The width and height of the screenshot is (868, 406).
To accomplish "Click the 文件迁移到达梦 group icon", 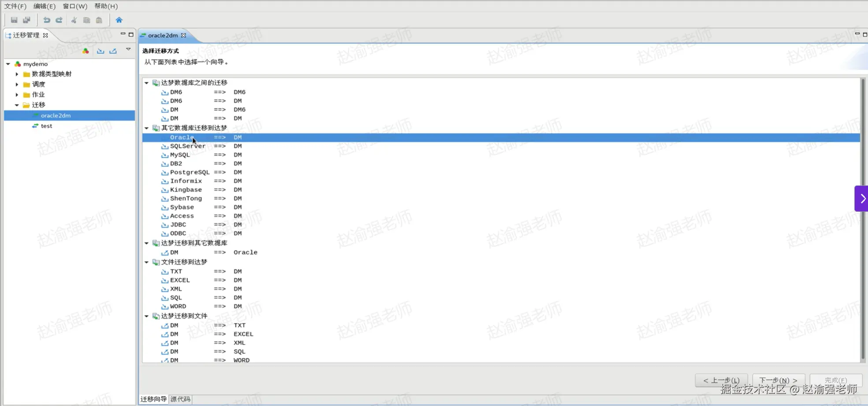I will (x=156, y=262).
